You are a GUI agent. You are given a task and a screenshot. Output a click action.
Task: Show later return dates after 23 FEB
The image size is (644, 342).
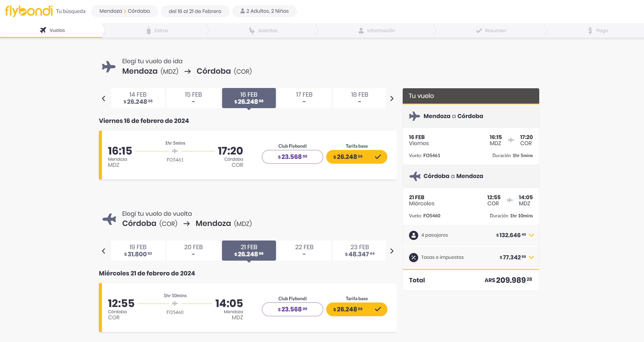[x=392, y=251]
